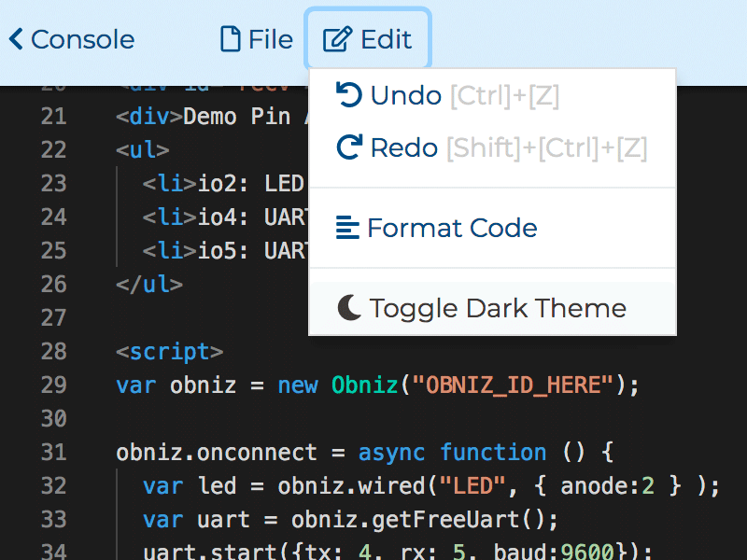This screenshot has height=560, width=747.
Task: Click line number 27 in gutter
Action: tap(53, 318)
